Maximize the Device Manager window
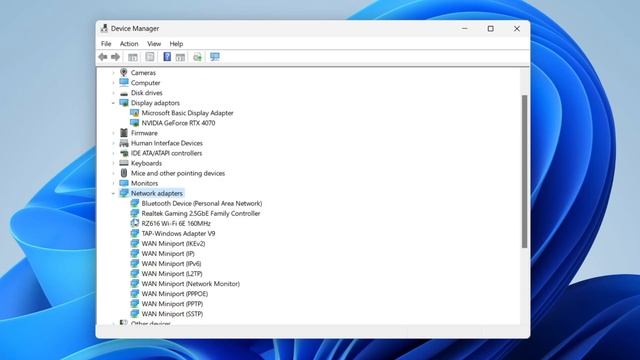Image resolution: width=640 pixels, height=360 pixels. tap(491, 29)
